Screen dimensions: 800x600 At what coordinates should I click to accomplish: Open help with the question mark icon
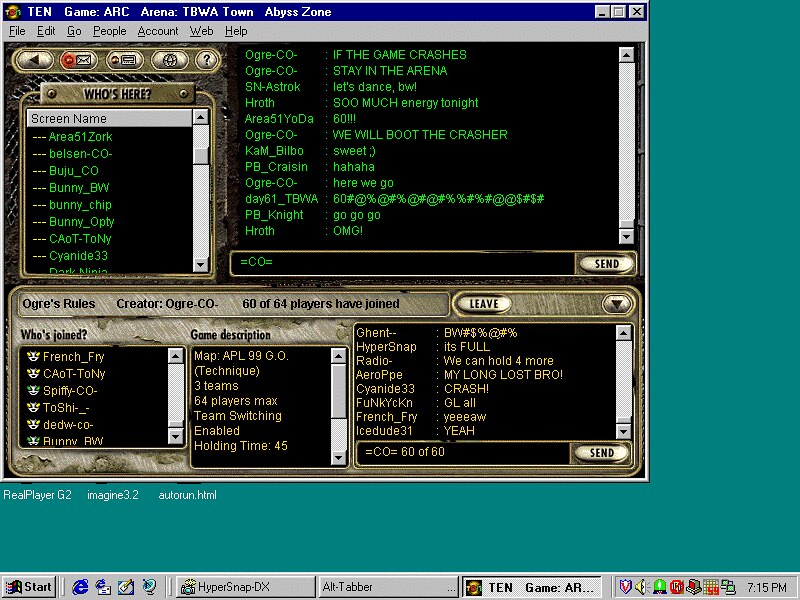(x=206, y=60)
